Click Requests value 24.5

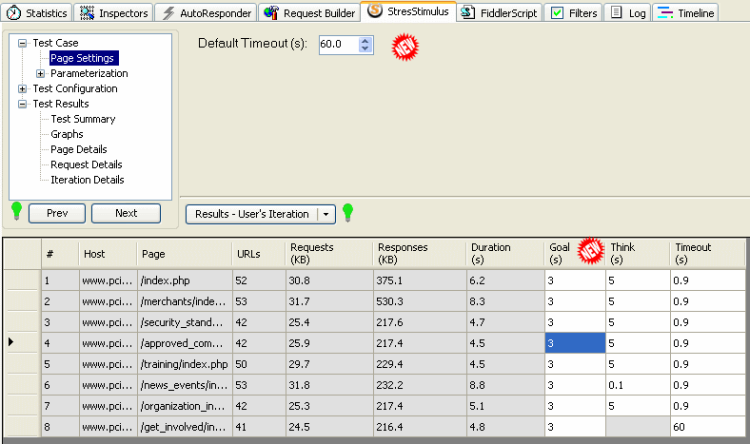[x=329, y=427]
